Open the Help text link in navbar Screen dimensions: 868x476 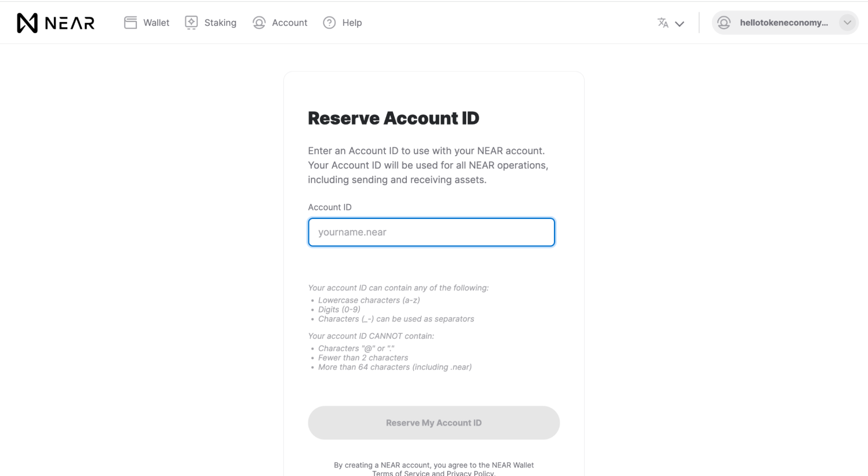pyautogui.click(x=352, y=23)
